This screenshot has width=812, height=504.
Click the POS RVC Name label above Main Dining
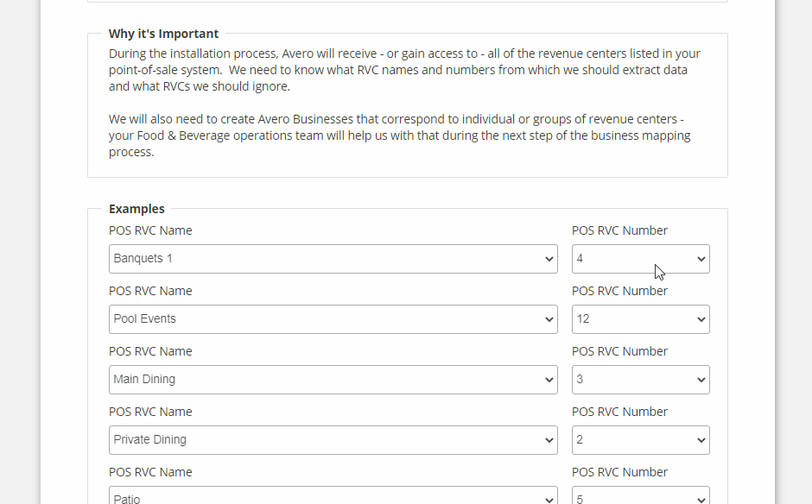coord(150,351)
